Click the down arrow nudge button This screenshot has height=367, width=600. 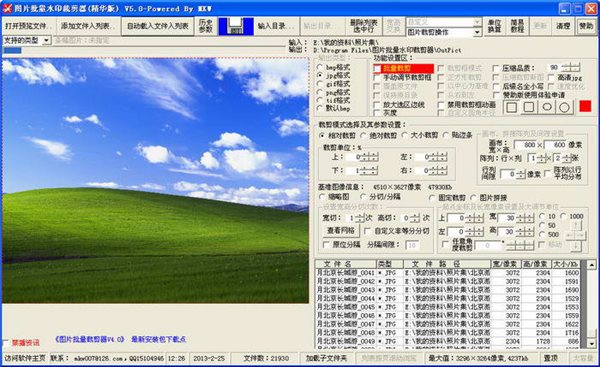point(576,247)
